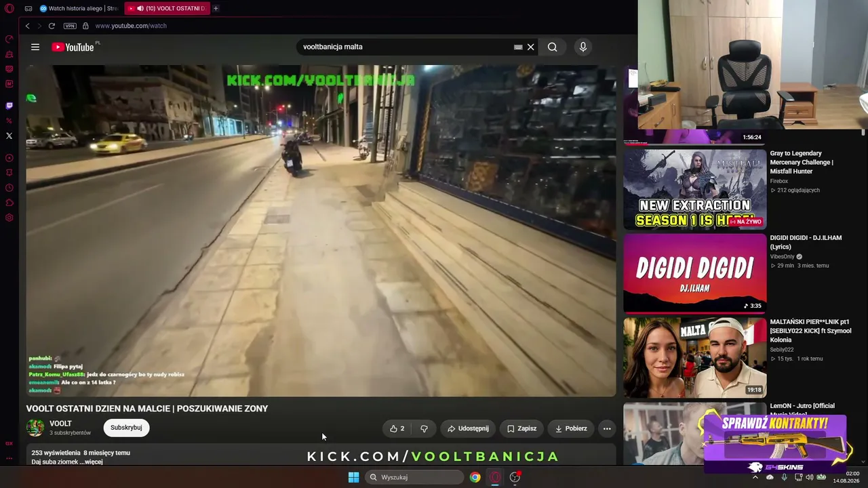Open the Windows Start menu
Image resolution: width=868 pixels, height=488 pixels.
point(353,477)
